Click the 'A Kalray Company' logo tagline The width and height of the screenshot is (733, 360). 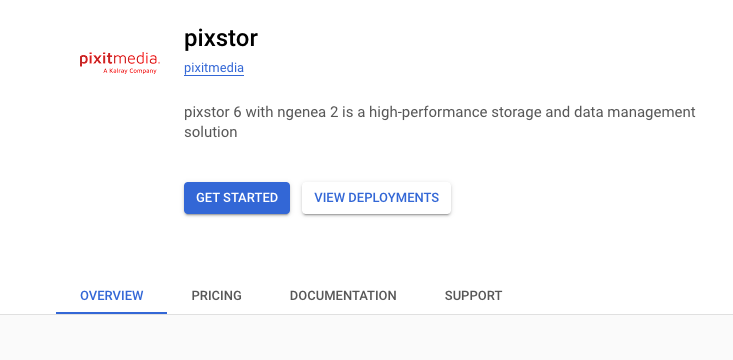point(129,71)
